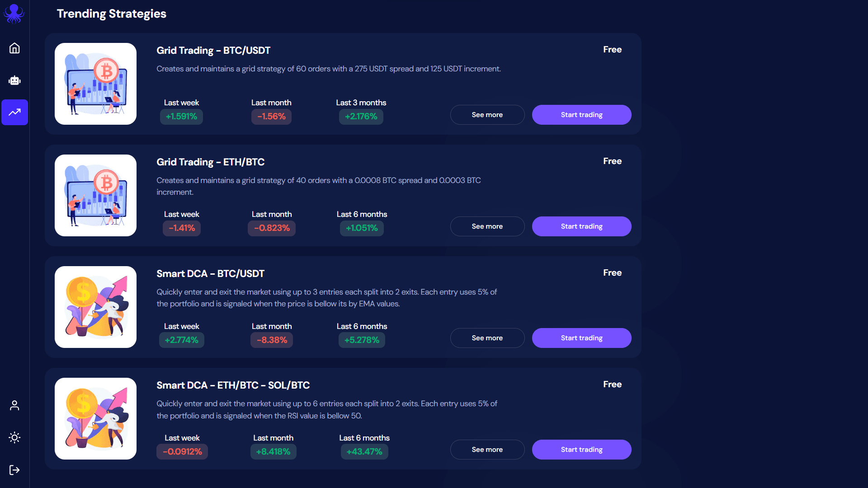See more for Smart DCA ETH/BTC - SOL/BTC

point(487,450)
